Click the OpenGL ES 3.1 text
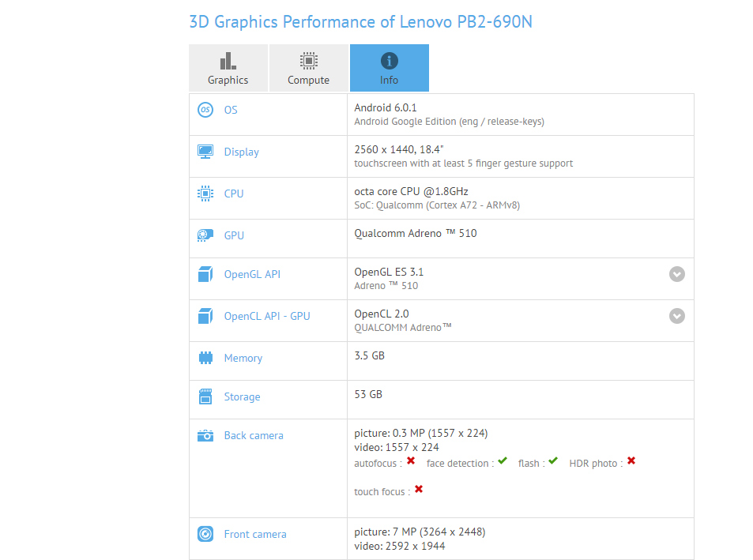Screen dimensions: 753x560 point(389,272)
